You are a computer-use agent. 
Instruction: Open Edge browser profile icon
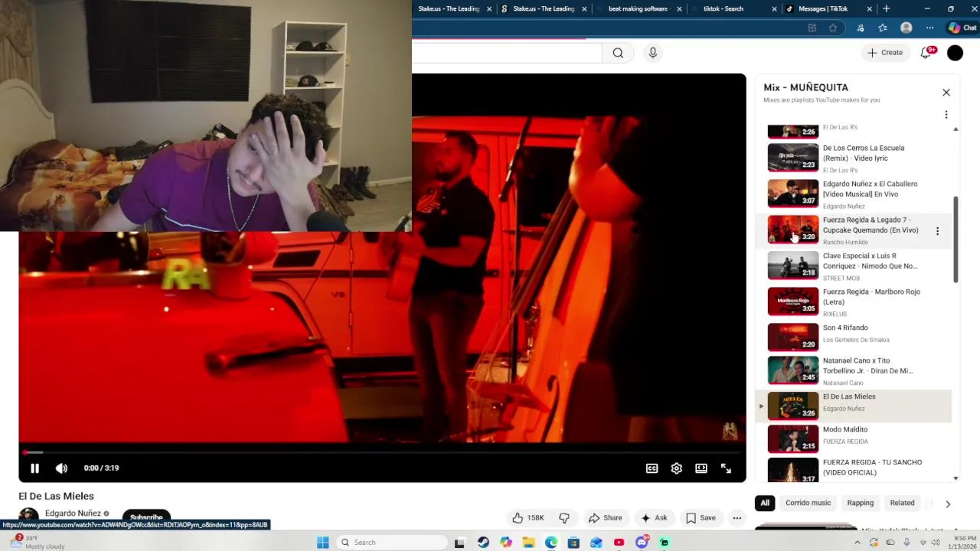906,28
